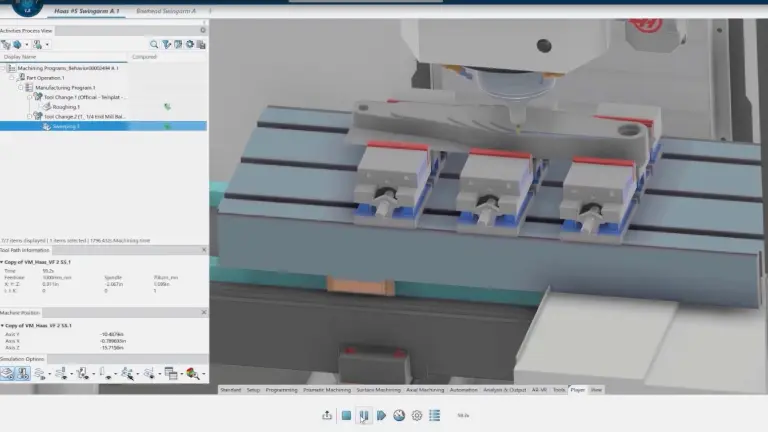Open dropdown of third simulation option icon
Image resolution: width=768 pixels, height=432 pixels.
[x=49, y=374]
